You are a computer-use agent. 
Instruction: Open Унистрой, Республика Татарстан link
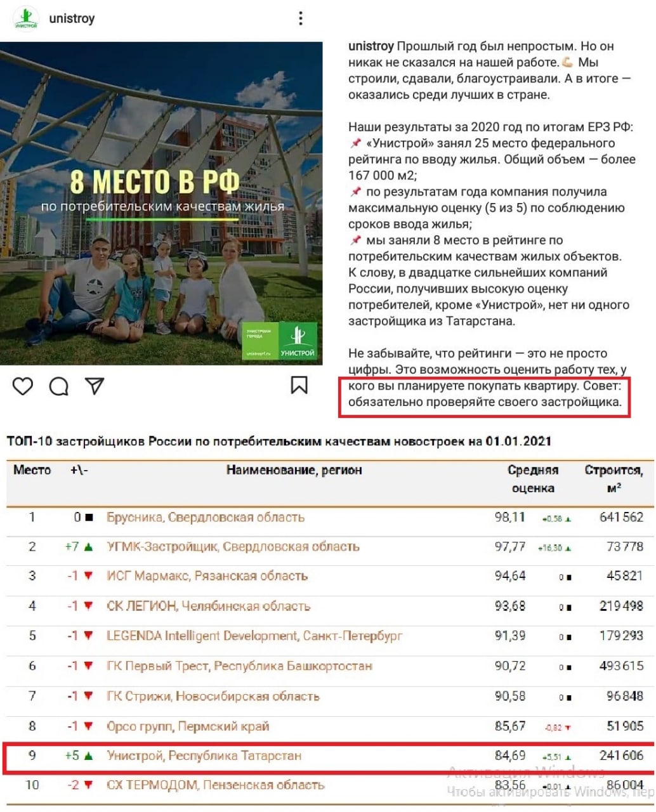pos(204,756)
